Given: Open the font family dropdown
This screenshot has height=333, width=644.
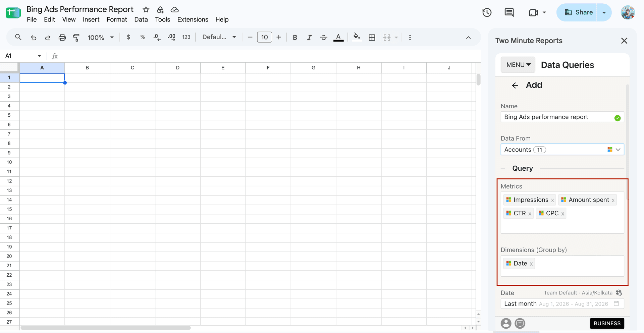Looking at the screenshot, I should 219,37.
